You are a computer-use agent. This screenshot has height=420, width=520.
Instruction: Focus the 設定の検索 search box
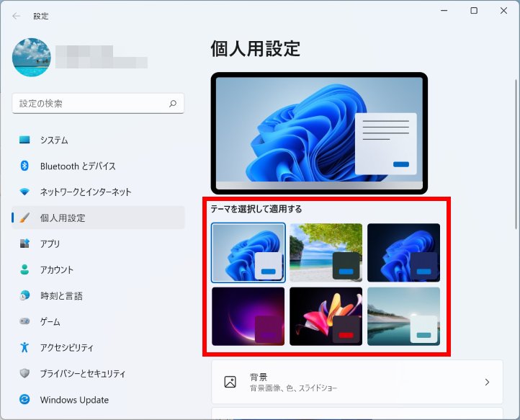98,104
